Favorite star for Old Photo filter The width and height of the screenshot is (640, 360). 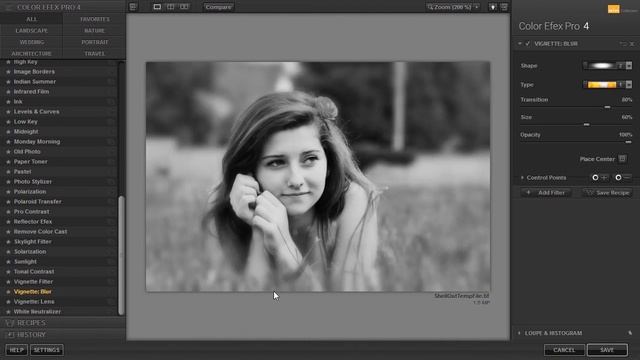pyautogui.click(x=8, y=152)
